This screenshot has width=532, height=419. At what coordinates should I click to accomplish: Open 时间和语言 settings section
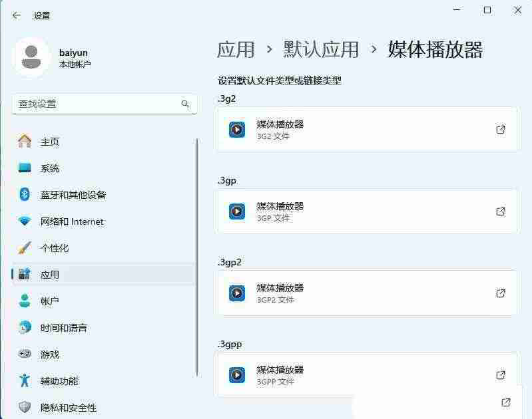click(103, 327)
